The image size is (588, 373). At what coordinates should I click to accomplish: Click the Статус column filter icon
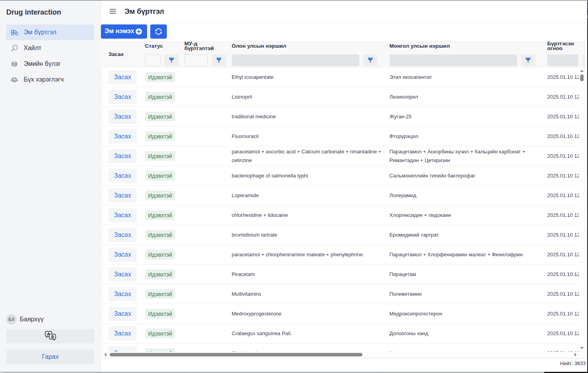[x=172, y=60]
